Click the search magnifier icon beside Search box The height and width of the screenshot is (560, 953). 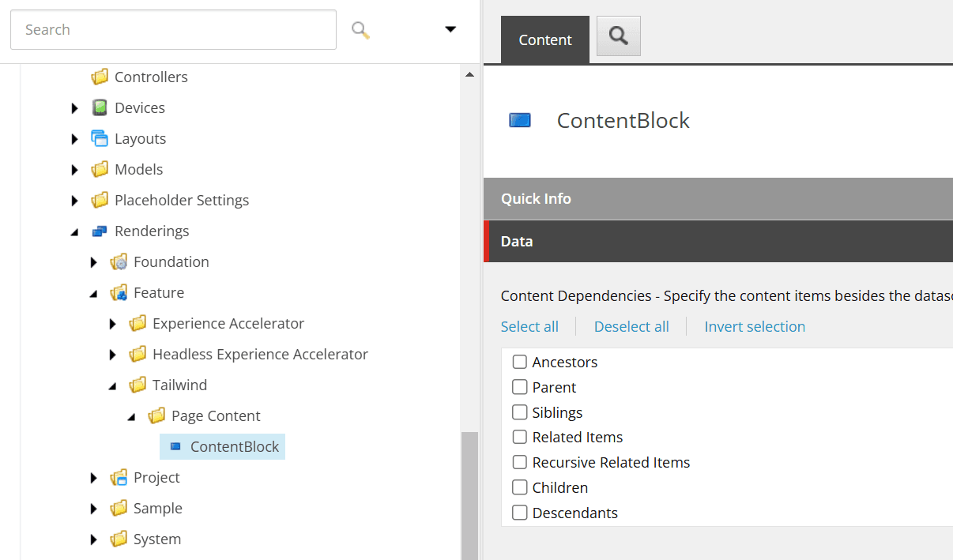360,30
